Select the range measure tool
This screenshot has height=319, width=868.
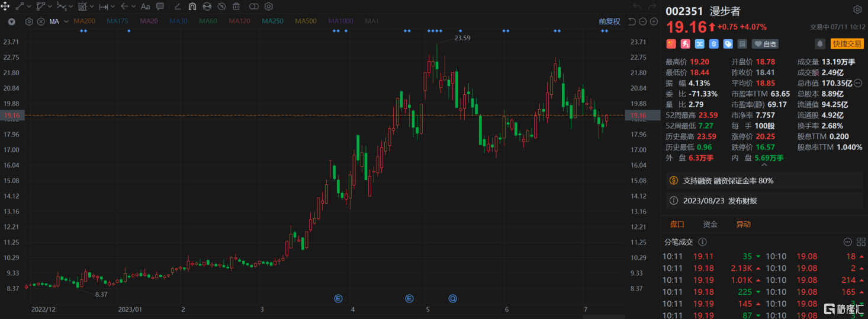tap(104, 7)
